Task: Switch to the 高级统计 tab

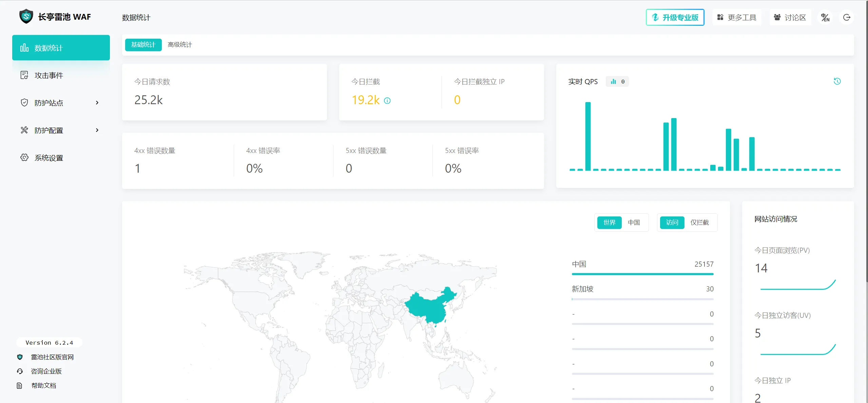Action: 180,45
